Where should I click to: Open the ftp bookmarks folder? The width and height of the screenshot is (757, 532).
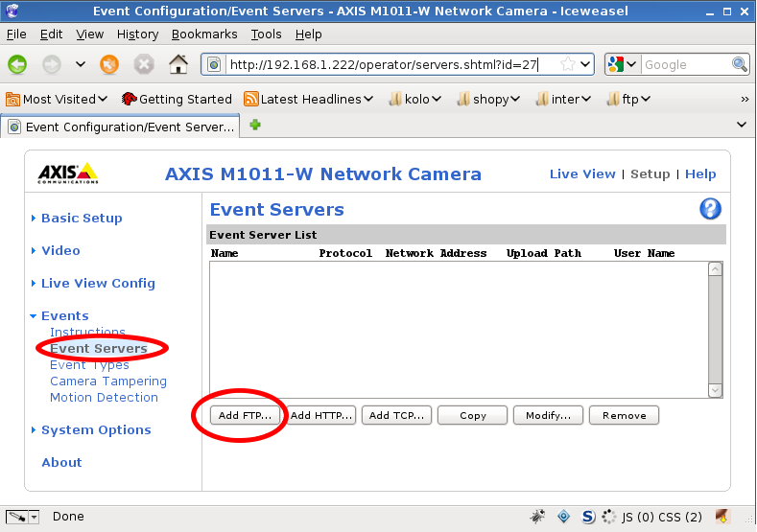pyautogui.click(x=628, y=100)
